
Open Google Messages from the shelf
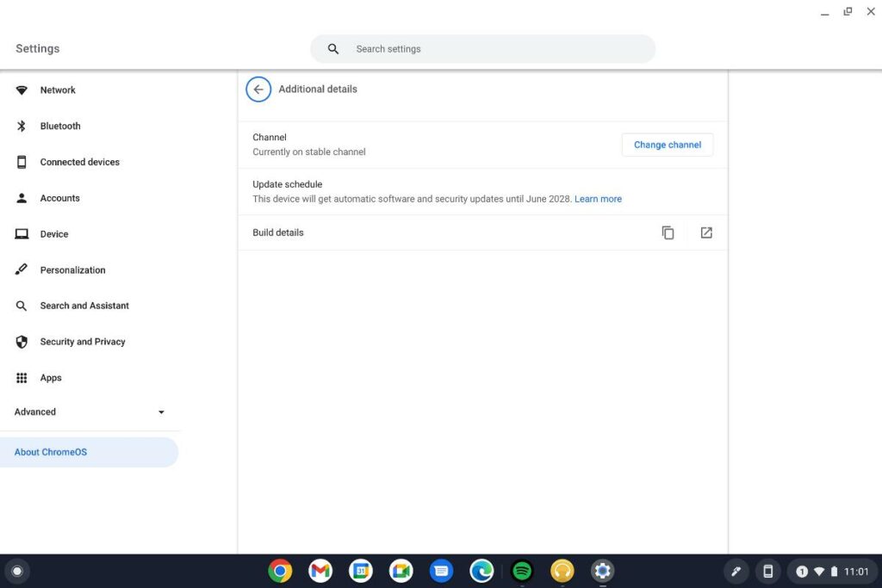441,570
